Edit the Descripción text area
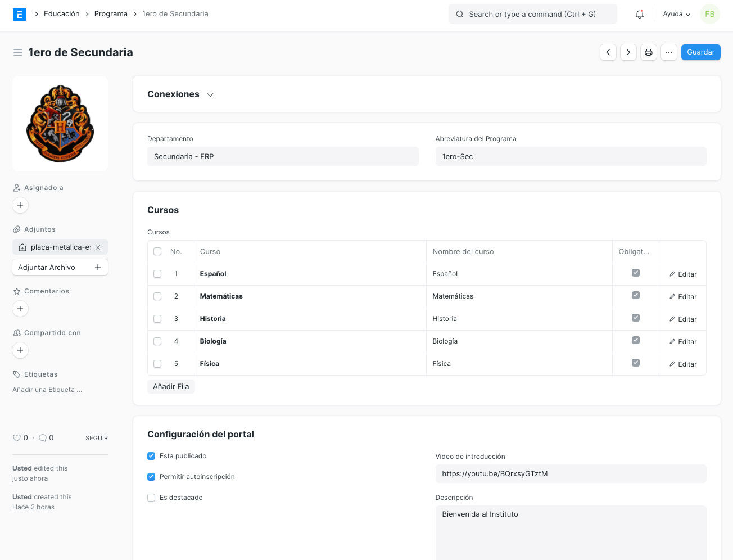The image size is (733, 560). coord(571,532)
